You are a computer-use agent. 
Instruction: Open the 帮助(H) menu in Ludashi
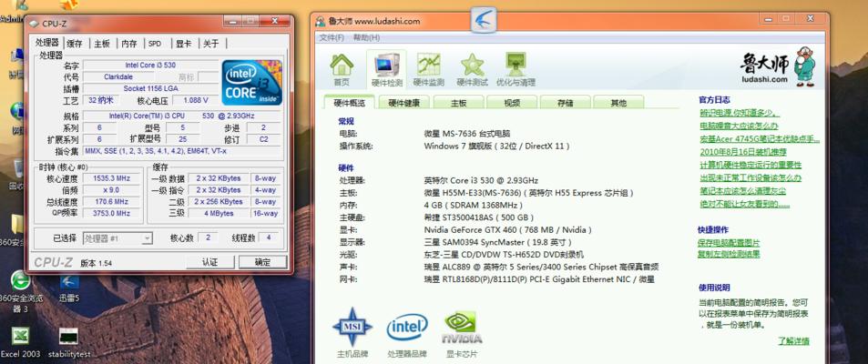[366, 37]
